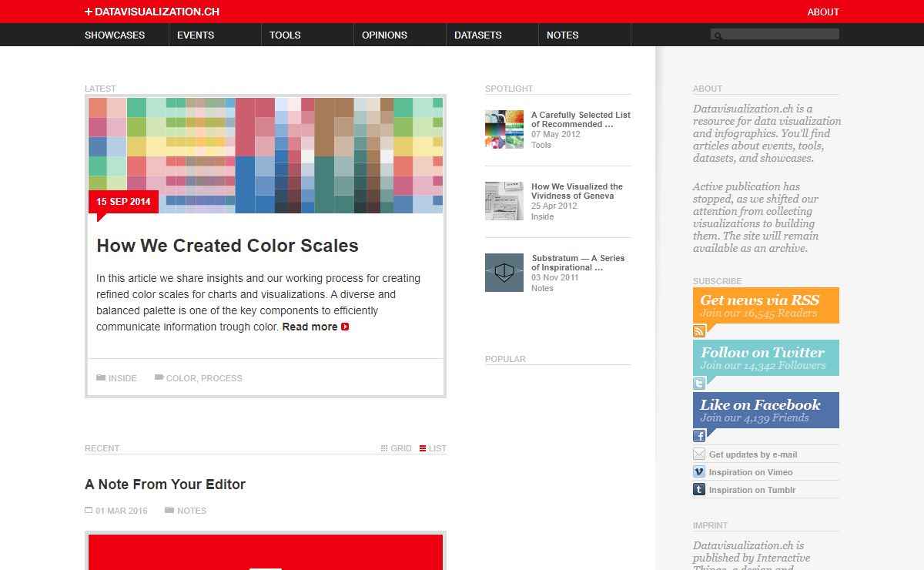The width and height of the screenshot is (924, 570).
Task: Click the Vimeo icon
Action: click(x=699, y=472)
